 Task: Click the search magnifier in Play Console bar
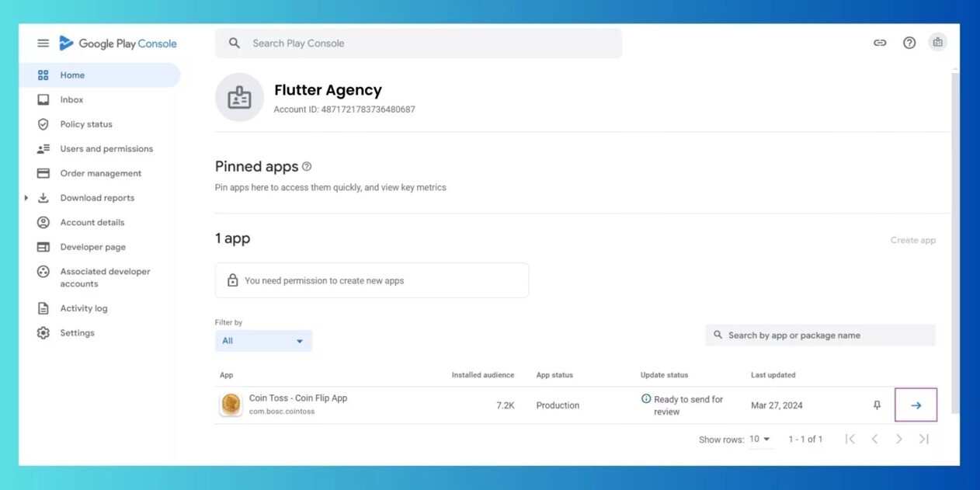(234, 43)
